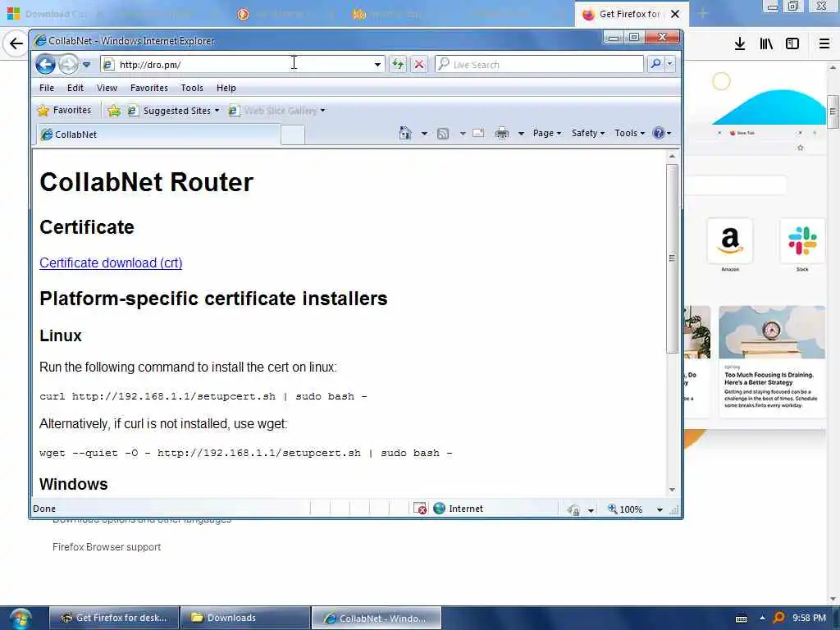Click the Internet zone globe icon

tap(440, 509)
